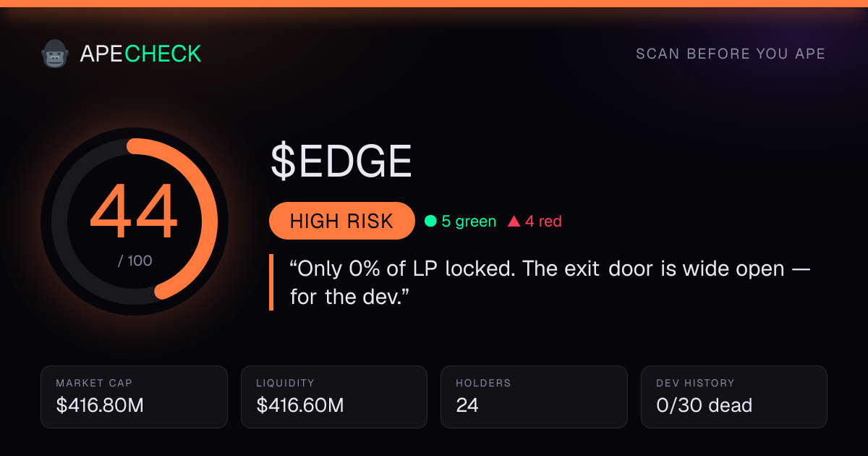Screen dimensions: 868x456
Task: Open the APECHECK brand name
Action: coord(140,54)
